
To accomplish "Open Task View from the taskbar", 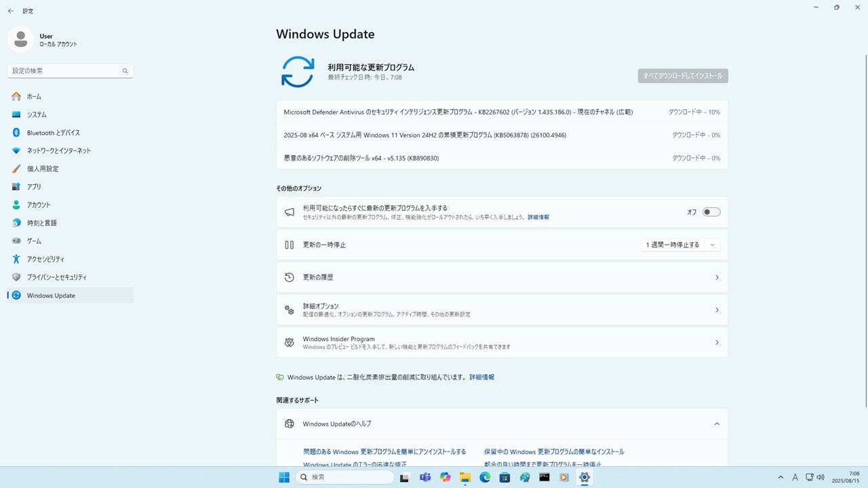I will tap(405, 477).
